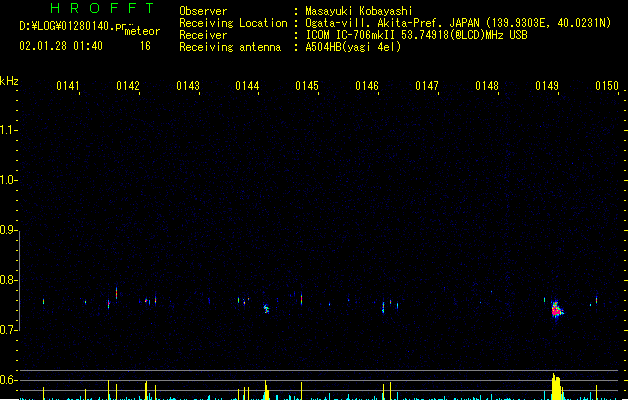Click the 0145 time marker

(307, 86)
